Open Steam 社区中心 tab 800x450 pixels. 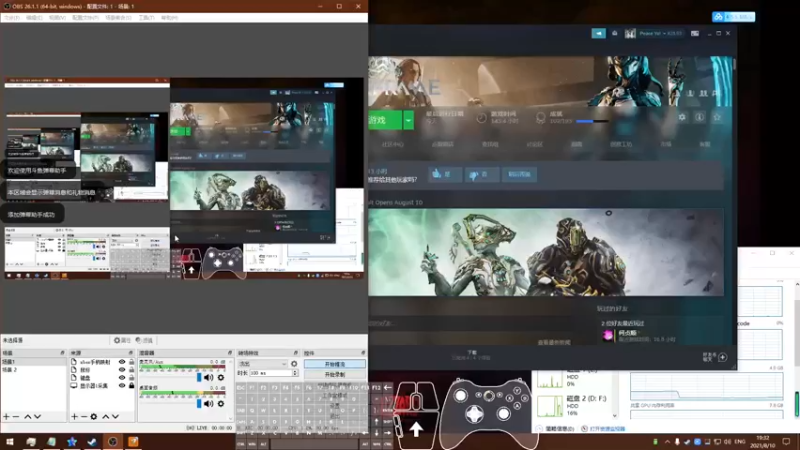[392, 144]
